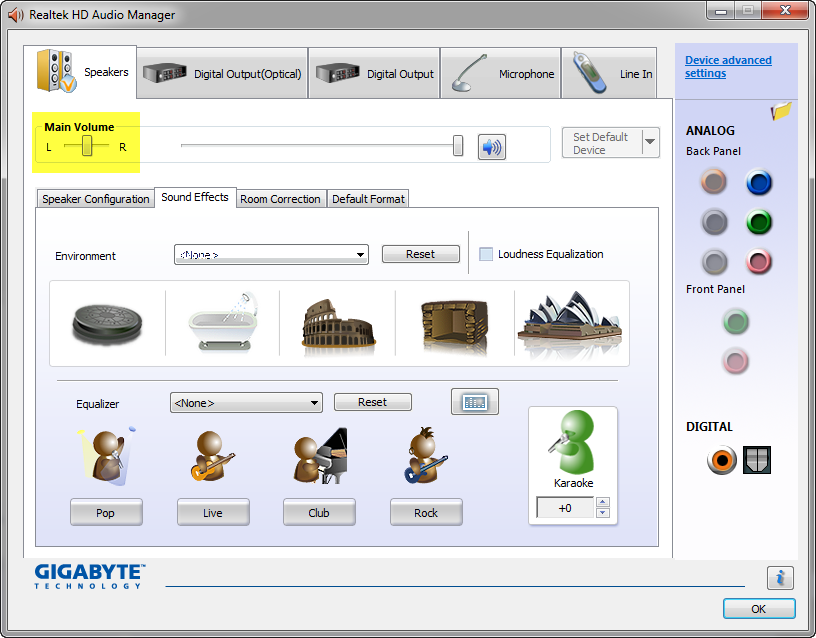Open the connector settings folder icon
Image resolution: width=816 pixels, height=638 pixels.
click(x=781, y=110)
